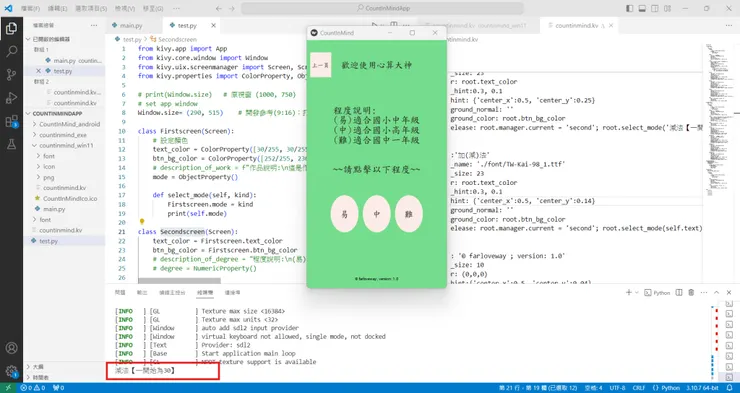The width and height of the screenshot is (740, 393).
Task: Open Customize Layout icon
Action: 668,8
